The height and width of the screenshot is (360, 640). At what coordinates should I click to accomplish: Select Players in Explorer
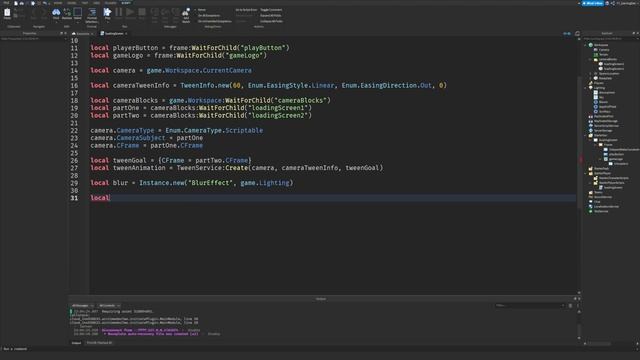pyautogui.click(x=599, y=83)
